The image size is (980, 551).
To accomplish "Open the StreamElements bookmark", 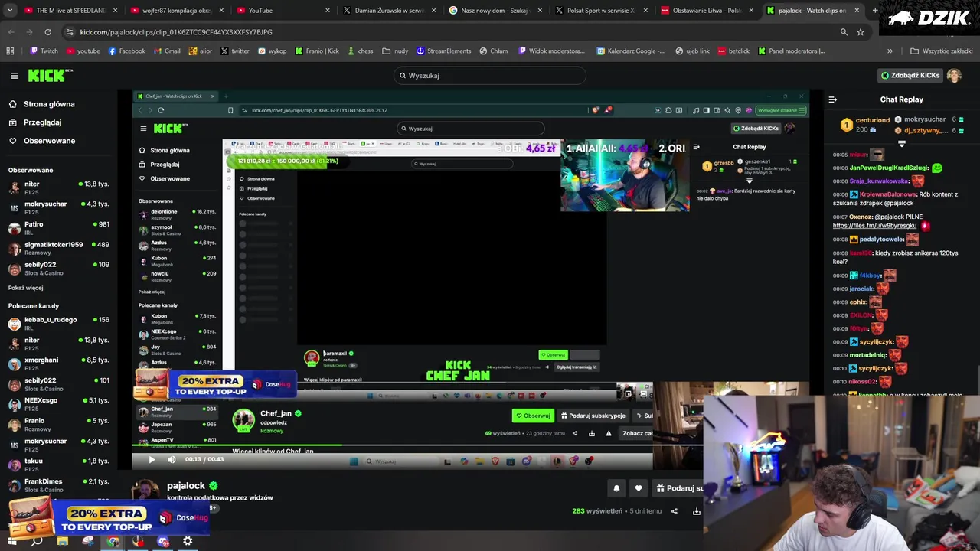I will coord(443,51).
